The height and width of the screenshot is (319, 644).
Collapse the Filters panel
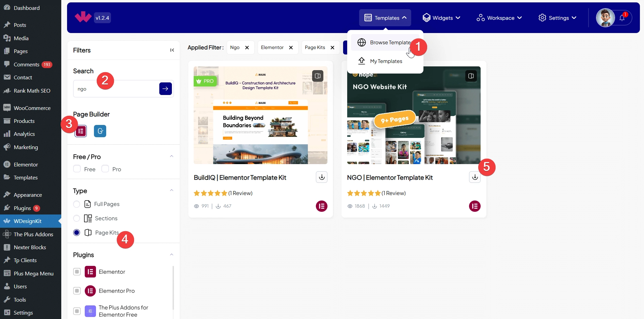172,50
